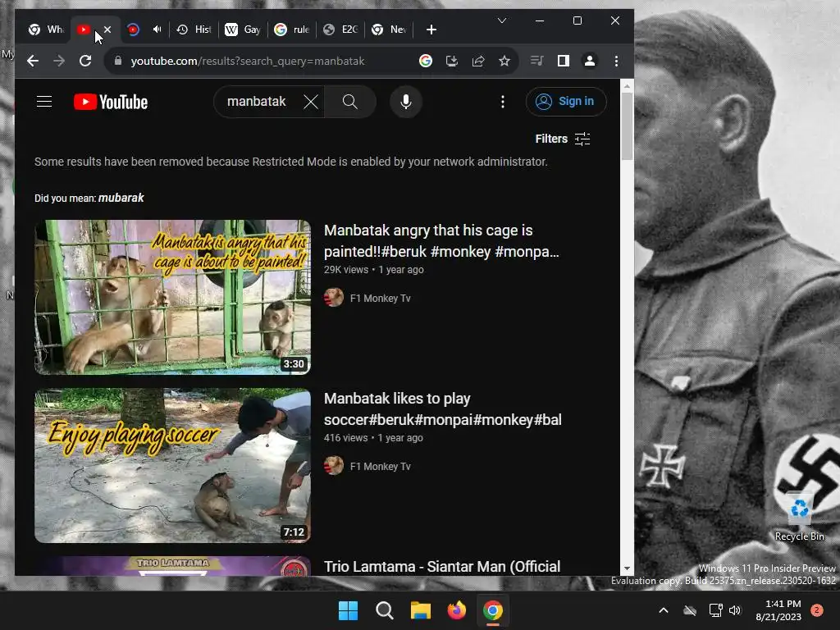Open notification badge showing 2
This screenshot has width=840, height=630.
[x=817, y=610]
